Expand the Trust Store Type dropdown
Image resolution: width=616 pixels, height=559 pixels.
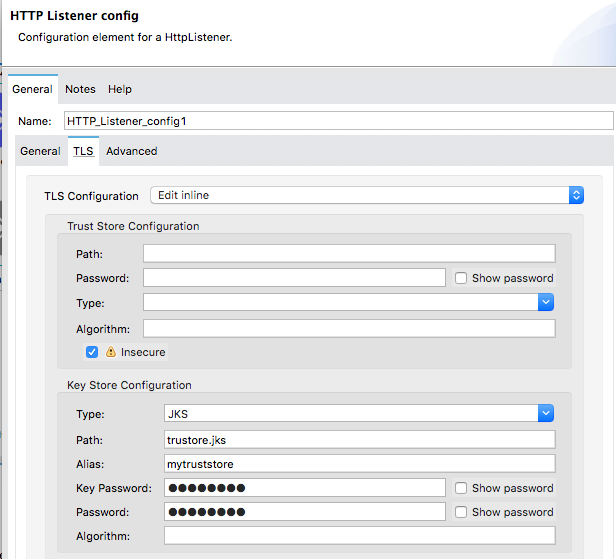pyautogui.click(x=348, y=302)
